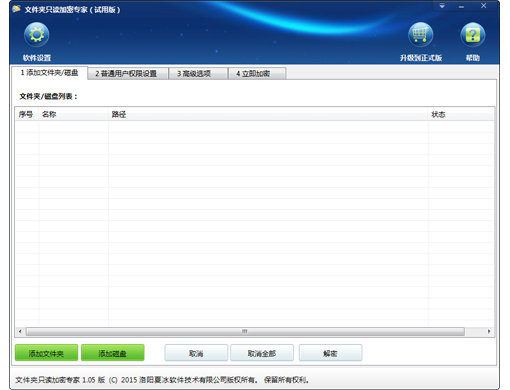Open the 帮助 question mark icon
This screenshot has width=510, height=390.
point(472,35)
